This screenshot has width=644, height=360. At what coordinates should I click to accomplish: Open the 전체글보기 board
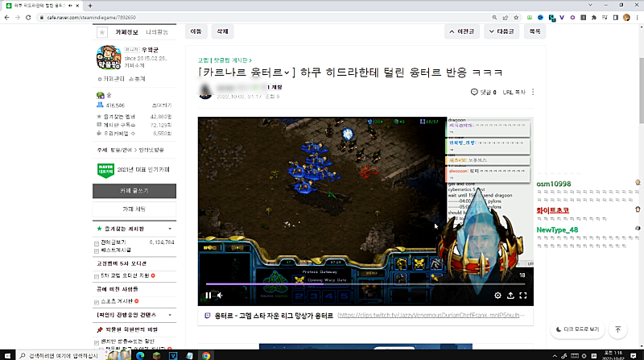(114, 242)
